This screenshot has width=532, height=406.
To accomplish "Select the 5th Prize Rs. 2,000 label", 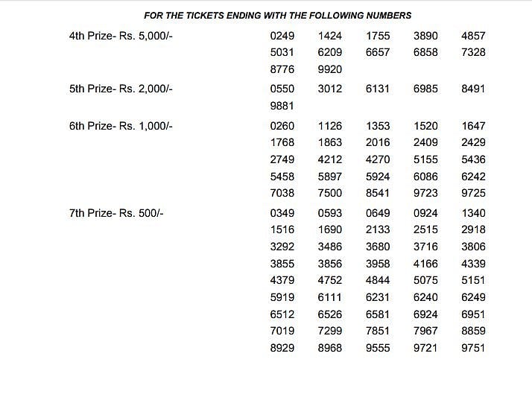I will (121, 88).
